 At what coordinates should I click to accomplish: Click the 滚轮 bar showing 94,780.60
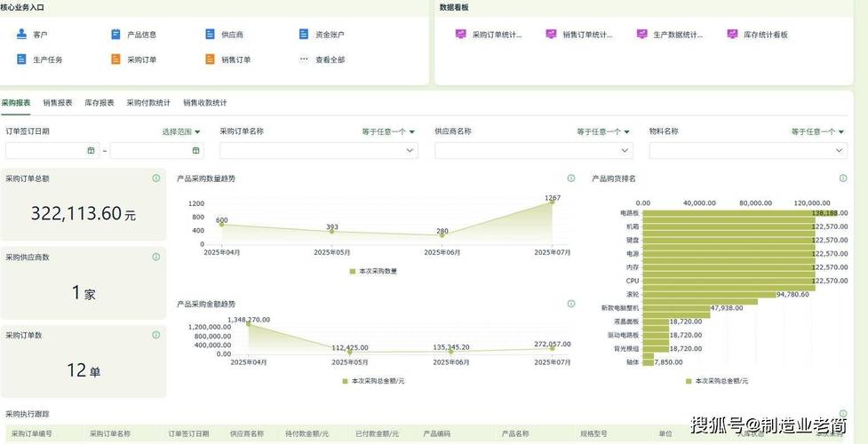709,294
